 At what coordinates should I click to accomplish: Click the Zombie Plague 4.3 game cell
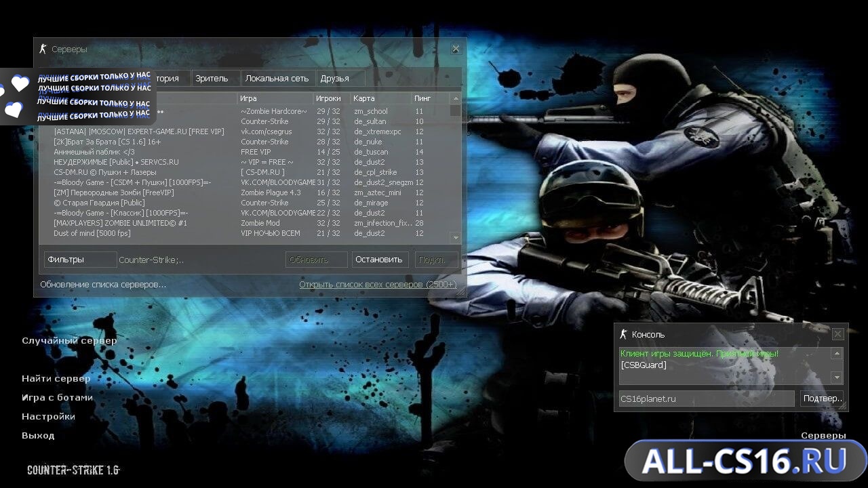[x=271, y=192]
